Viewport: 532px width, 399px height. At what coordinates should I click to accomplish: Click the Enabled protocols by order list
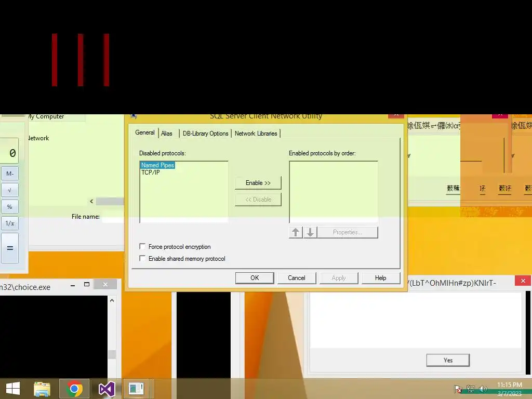pyautogui.click(x=334, y=192)
